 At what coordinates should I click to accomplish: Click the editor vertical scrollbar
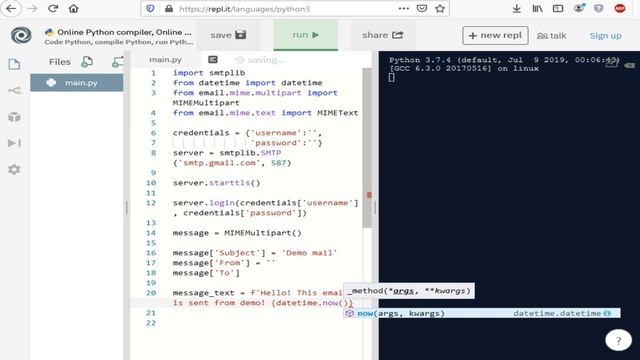pyautogui.click(x=367, y=148)
